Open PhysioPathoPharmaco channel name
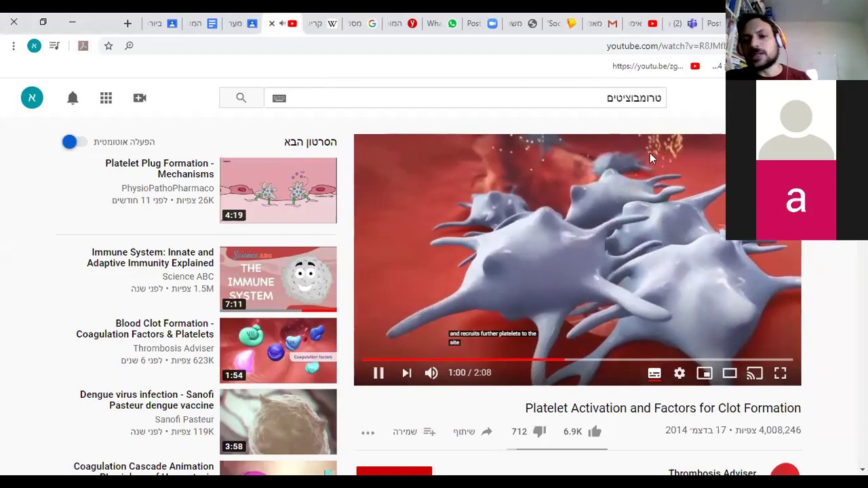868x488 pixels. (x=167, y=188)
